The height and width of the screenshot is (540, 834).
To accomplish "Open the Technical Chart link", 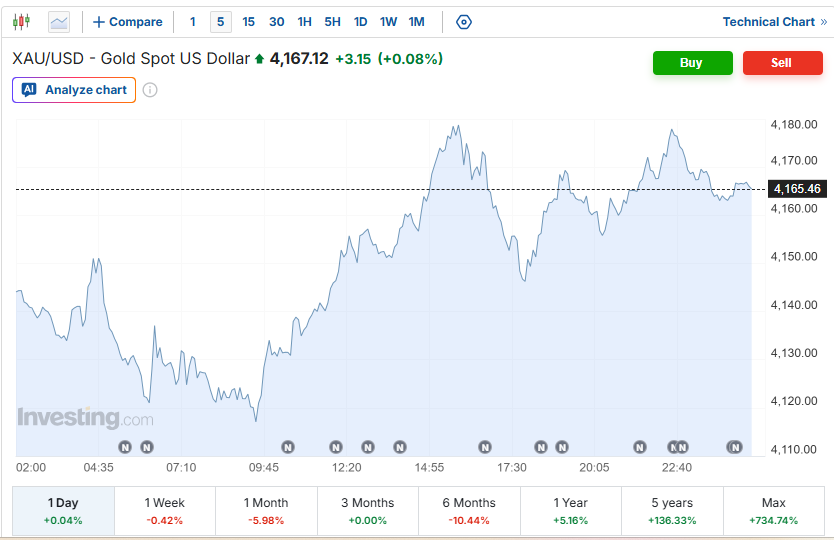I will (x=774, y=22).
